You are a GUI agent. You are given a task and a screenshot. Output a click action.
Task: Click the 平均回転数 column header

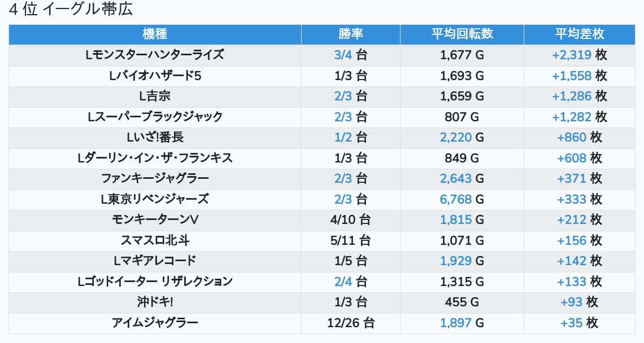tap(462, 34)
